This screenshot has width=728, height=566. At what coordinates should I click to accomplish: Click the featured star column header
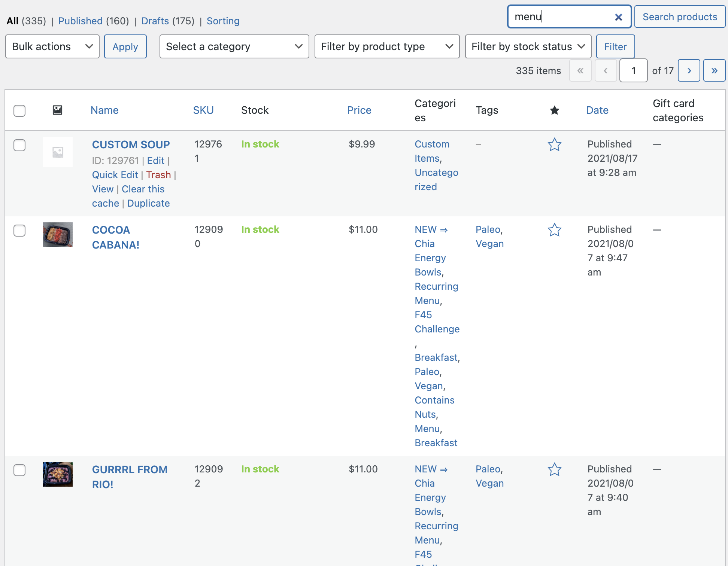555,110
